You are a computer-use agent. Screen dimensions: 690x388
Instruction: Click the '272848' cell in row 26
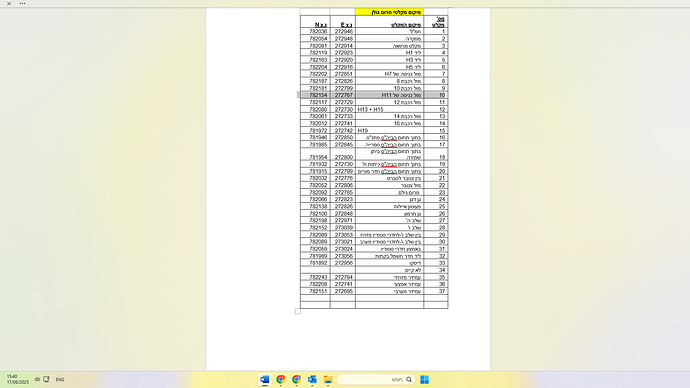(x=343, y=213)
